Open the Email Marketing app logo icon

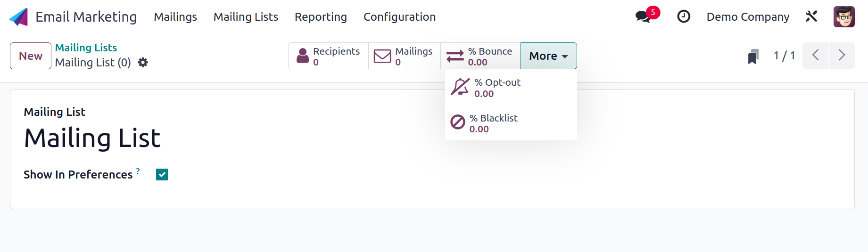pos(19,17)
